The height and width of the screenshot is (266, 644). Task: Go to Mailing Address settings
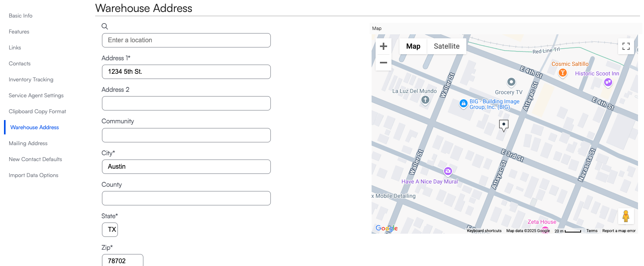(28, 143)
